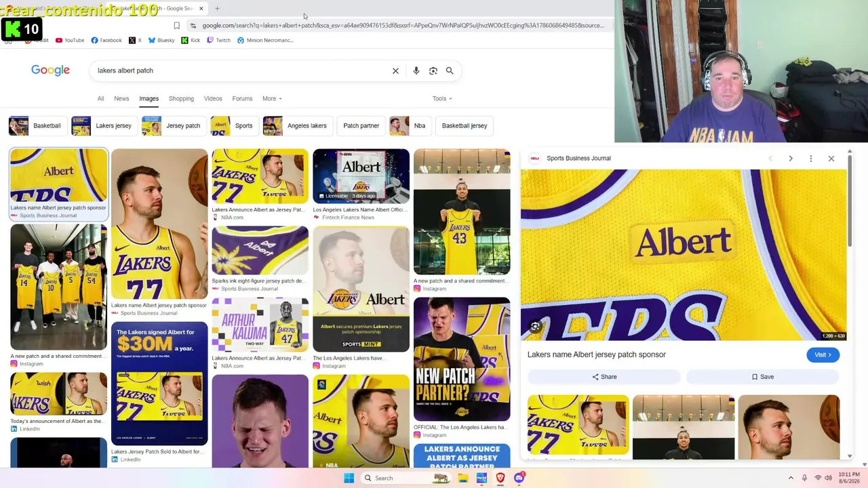Bookmark this page using the toolbar bookmark icon

[176, 26]
